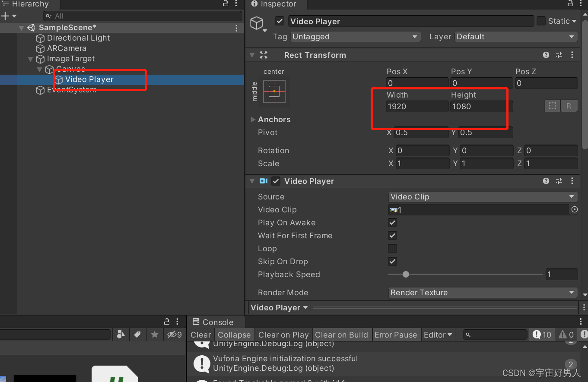Toggle the Static checkbox
This screenshot has height=382, width=588.
(541, 21)
